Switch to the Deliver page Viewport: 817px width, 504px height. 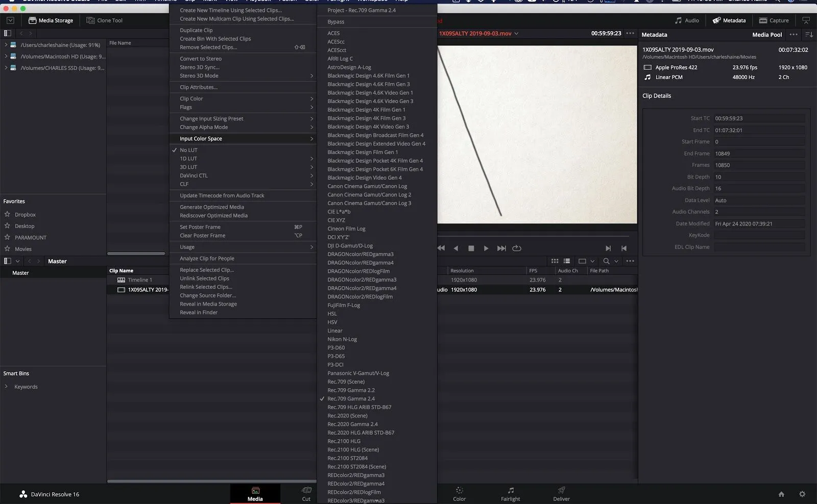(x=562, y=494)
